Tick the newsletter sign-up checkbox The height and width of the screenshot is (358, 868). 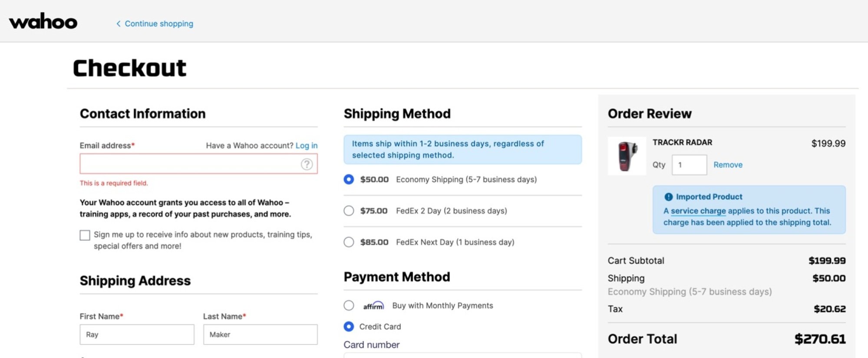(85, 235)
